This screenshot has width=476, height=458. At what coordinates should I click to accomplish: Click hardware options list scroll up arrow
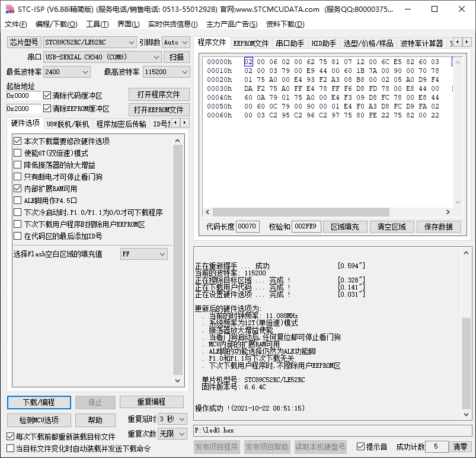coord(178,141)
